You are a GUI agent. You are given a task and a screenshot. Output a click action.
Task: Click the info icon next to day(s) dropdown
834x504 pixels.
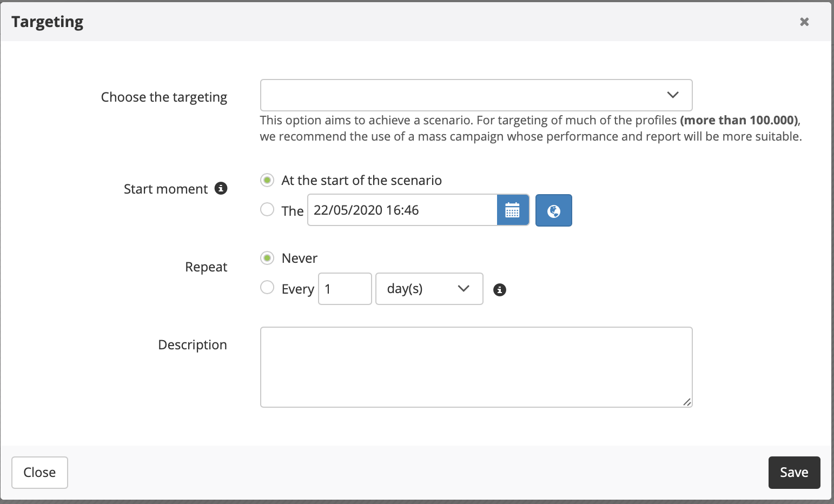pos(500,290)
